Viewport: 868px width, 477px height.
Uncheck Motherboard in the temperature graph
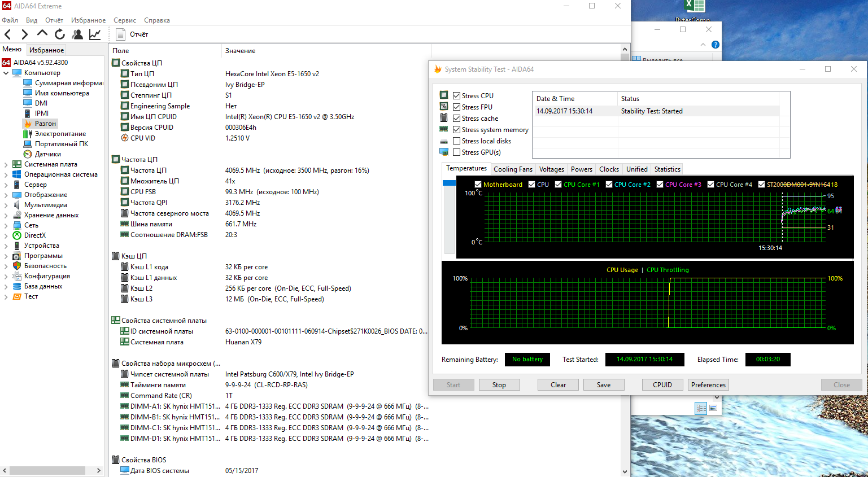[x=478, y=185]
